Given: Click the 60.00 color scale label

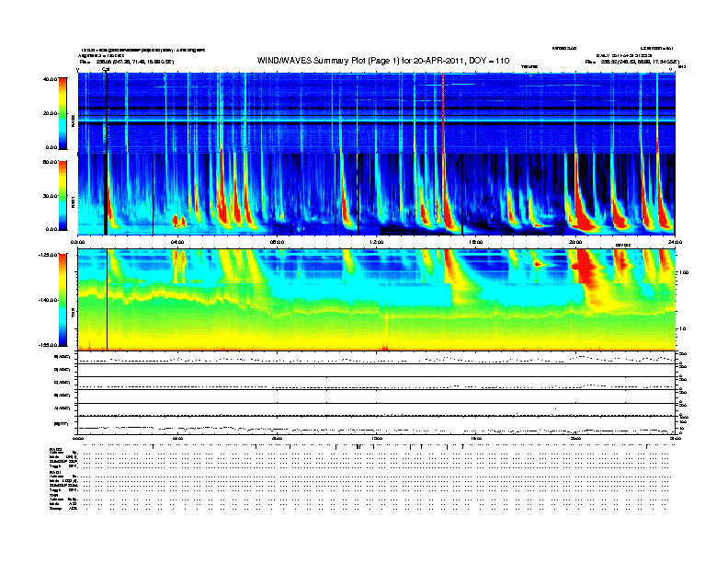Looking at the screenshot, I should 51,162.
